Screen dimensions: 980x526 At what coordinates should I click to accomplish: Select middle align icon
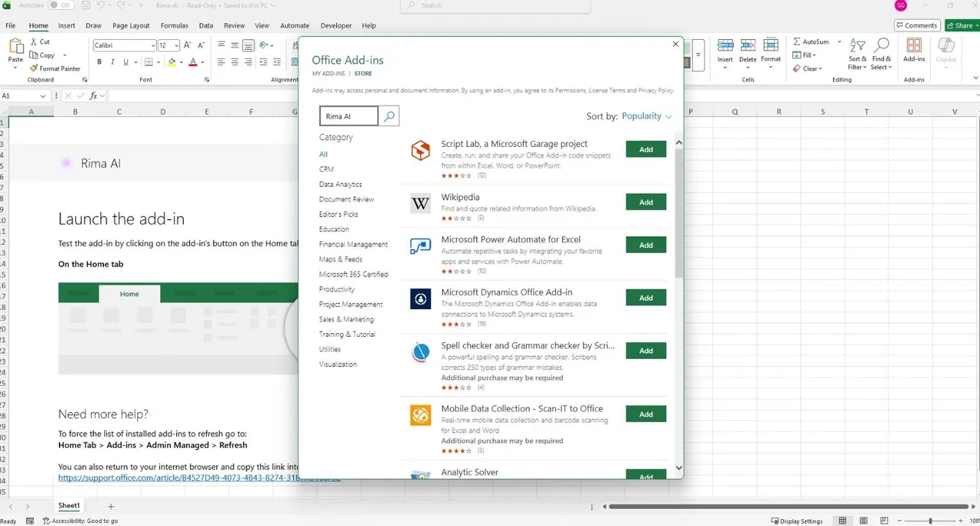(234, 45)
